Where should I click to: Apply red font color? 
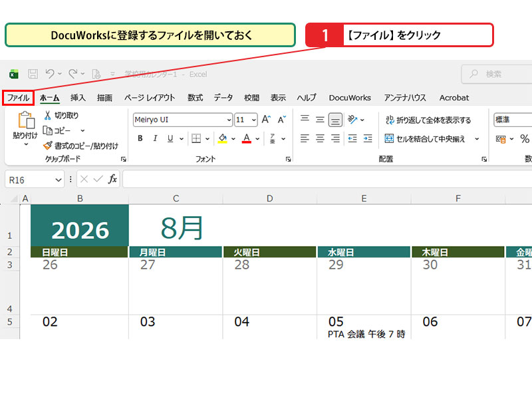247,138
